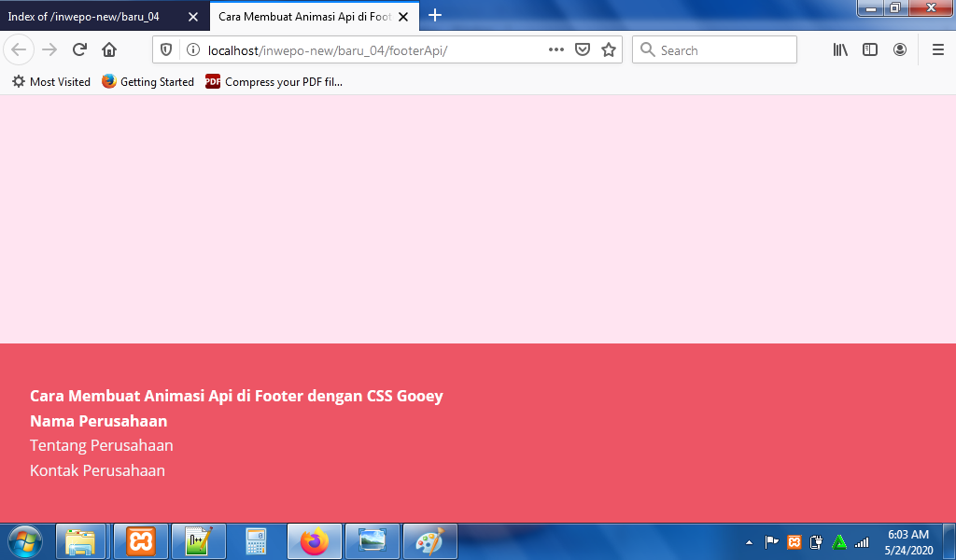
Task: Save page to Pocket
Action: (x=583, y=50)
